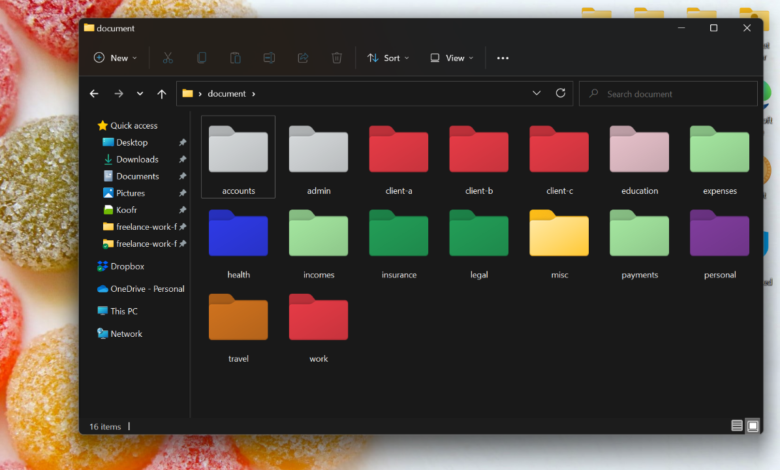Select the yellow misc folder
The width and height of the screenshot is (780, 470).
click(x=559, y=244)
